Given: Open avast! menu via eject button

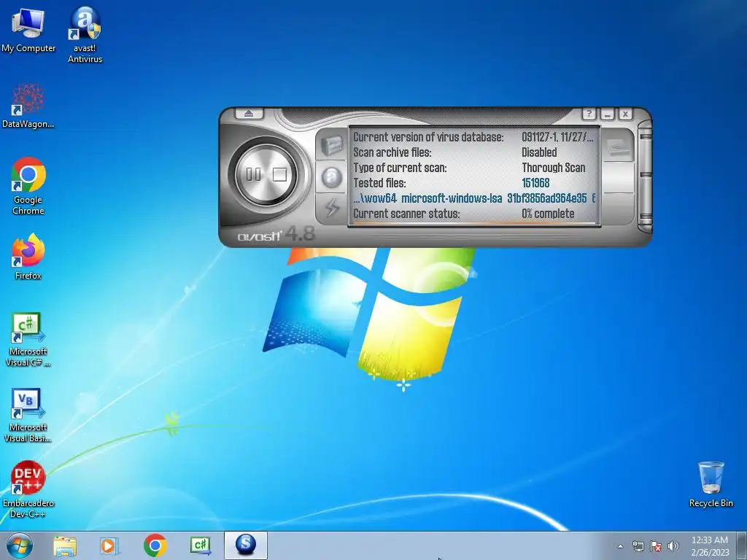Looking at the screenshot, I should [249, 114].
